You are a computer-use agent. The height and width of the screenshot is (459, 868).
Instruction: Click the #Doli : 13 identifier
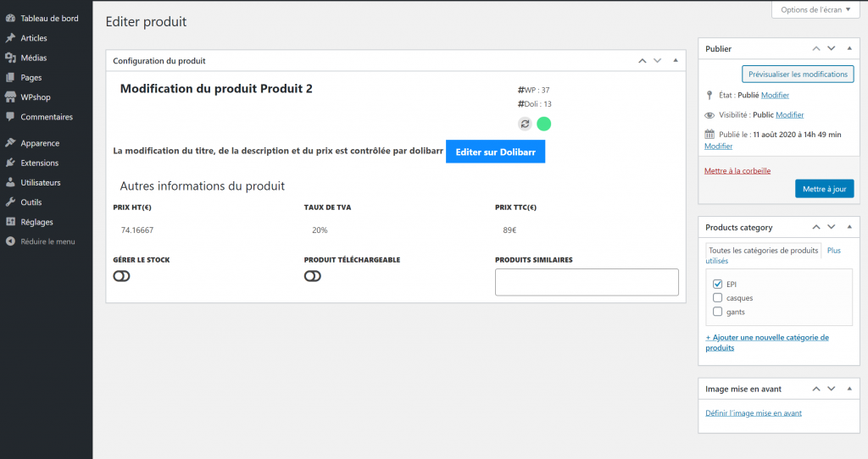[x=535, y=104]
